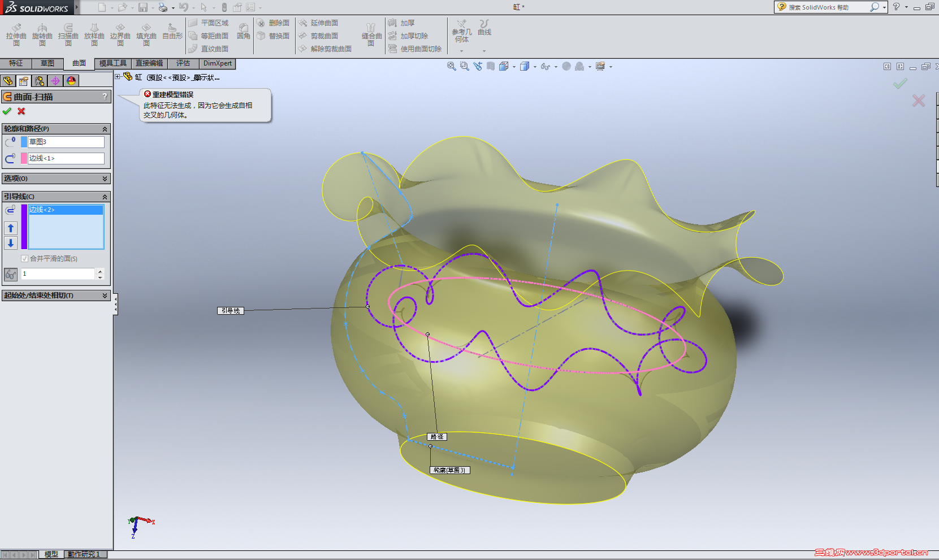This screenshot has width=939, height=560.
Task: Open the DisplayManager color-ball tab
Action: pyautogui.click(x=71, y=81)
